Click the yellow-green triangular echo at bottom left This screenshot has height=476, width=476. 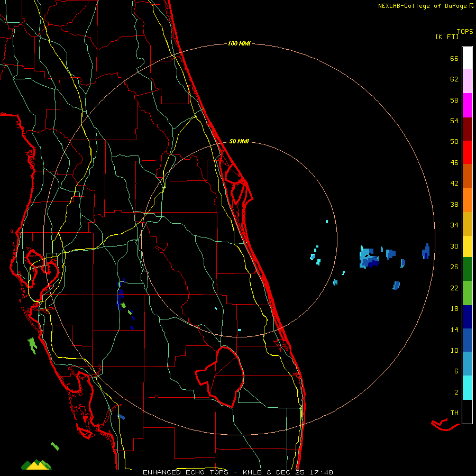click(x=36, y=465)
